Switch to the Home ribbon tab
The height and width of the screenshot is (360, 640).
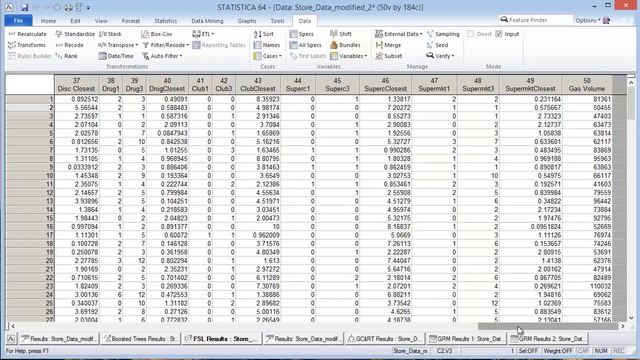(x=48, y=20)
